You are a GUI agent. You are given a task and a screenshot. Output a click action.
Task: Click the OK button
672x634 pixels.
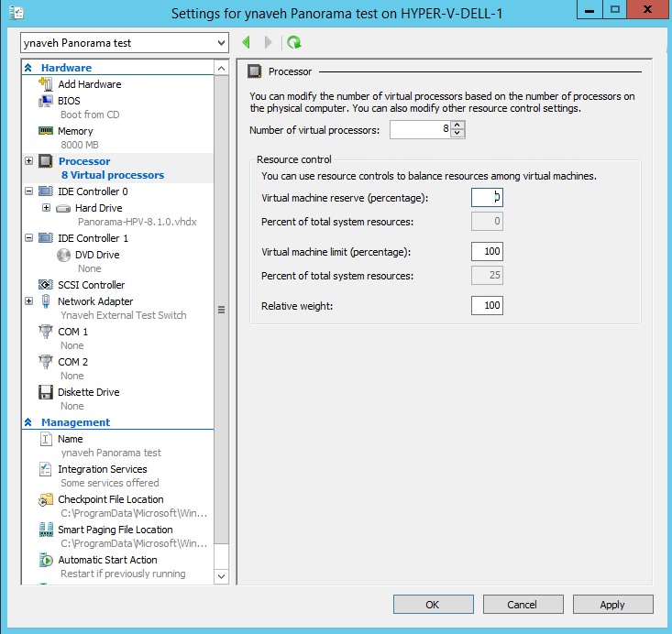(433, 605)
